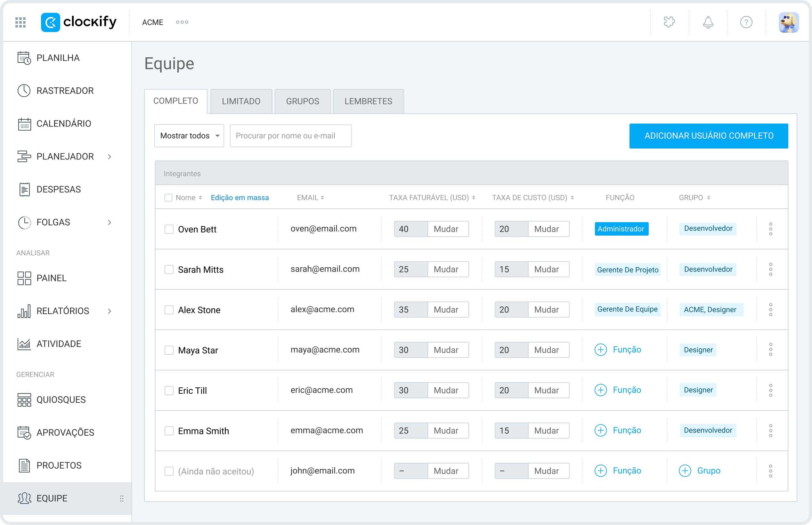Select the Calendário sidebar icon
Viewport: 812px width, 525px height.
pos(24,124)
